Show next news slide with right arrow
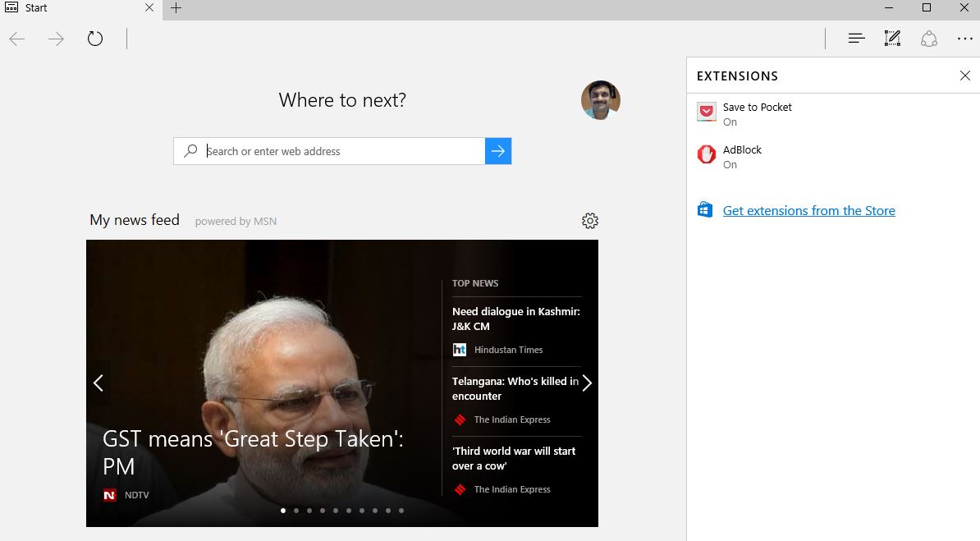 coord(587,383)
